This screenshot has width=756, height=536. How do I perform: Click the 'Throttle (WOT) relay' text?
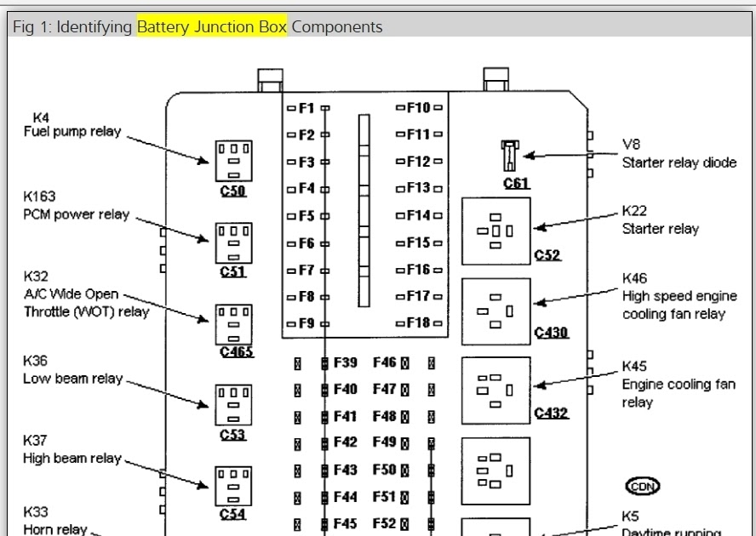[87, 312]
